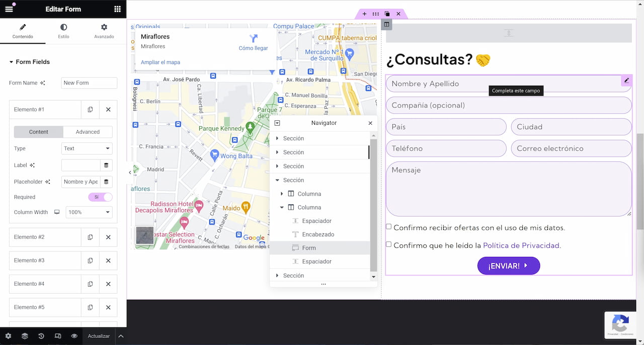Open dynamic tags for Placeholder field
Viewport: 644px width, 345px height.
point(106,182)
